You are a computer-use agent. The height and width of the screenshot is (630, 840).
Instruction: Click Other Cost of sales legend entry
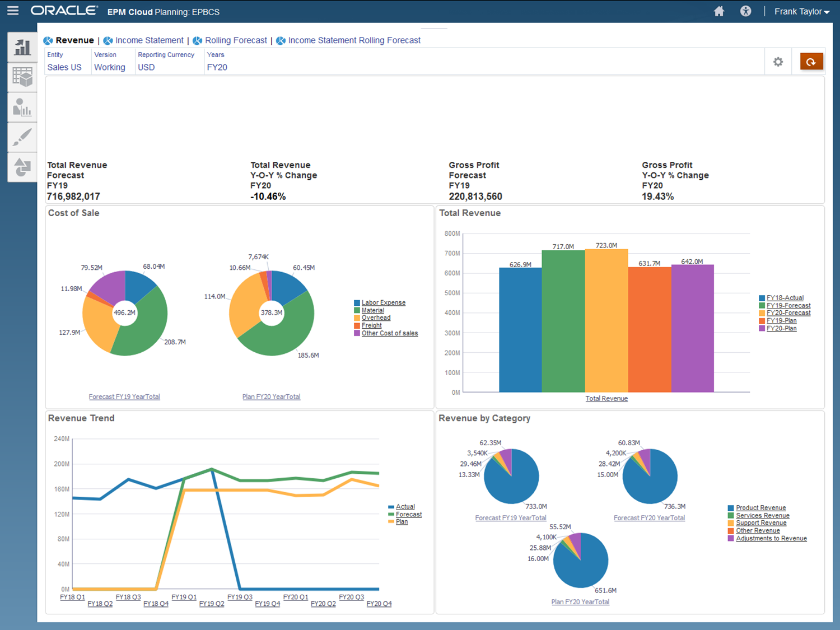390,333
